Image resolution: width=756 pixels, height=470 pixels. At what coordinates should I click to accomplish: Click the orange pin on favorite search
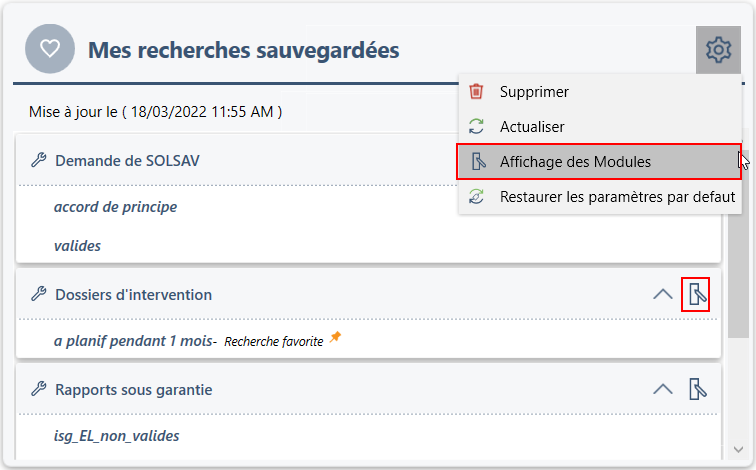(x=335, y=338)
